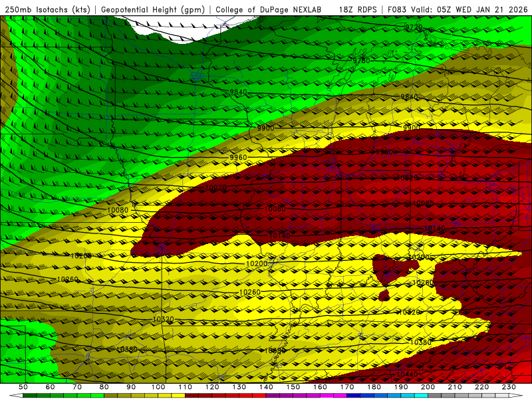Viewport: 532px width, 399px height.
Task: Click the 220 label on the color scale
Action: pyautogui.click(x=482, y=387)
